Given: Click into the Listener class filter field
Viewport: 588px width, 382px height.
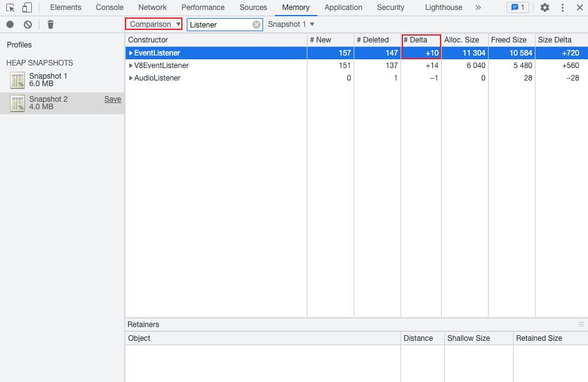Looking at the screenshot, I should [219, 24].
